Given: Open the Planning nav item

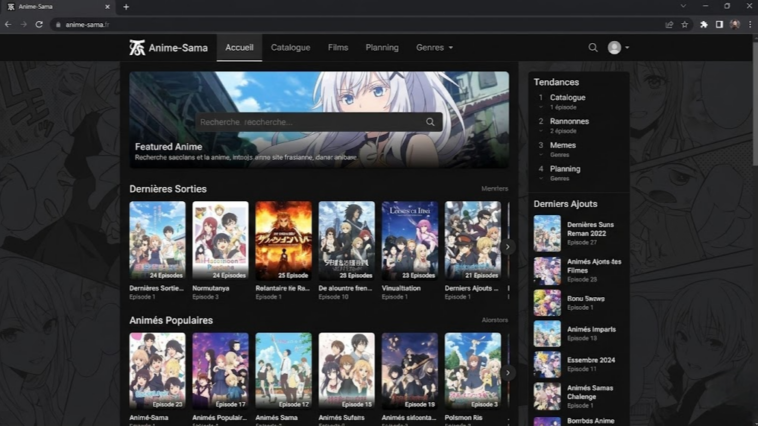Looking at the screenshot, I should coord(382,48).
